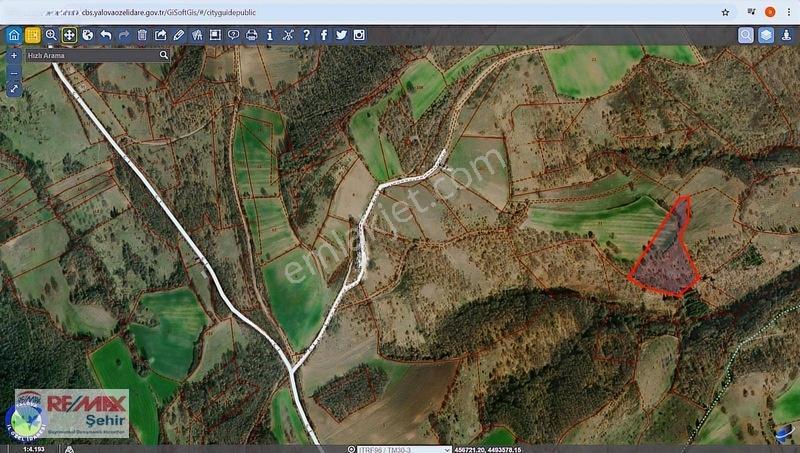The image size is (800, 453).
Task: Click the browser address bar URL
Action: pos(168,12)
